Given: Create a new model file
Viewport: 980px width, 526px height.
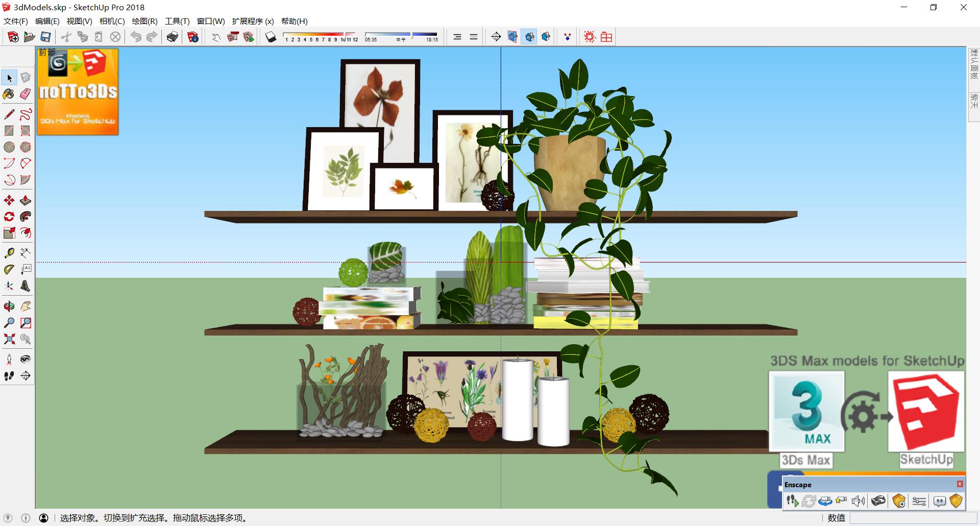Looking at the screenshot, I should coord(13,37).
